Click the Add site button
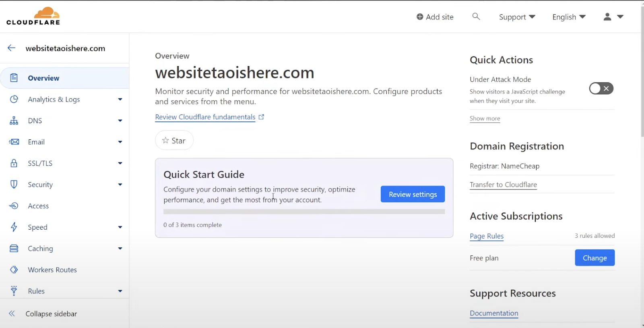 click(x=435, y=17)
